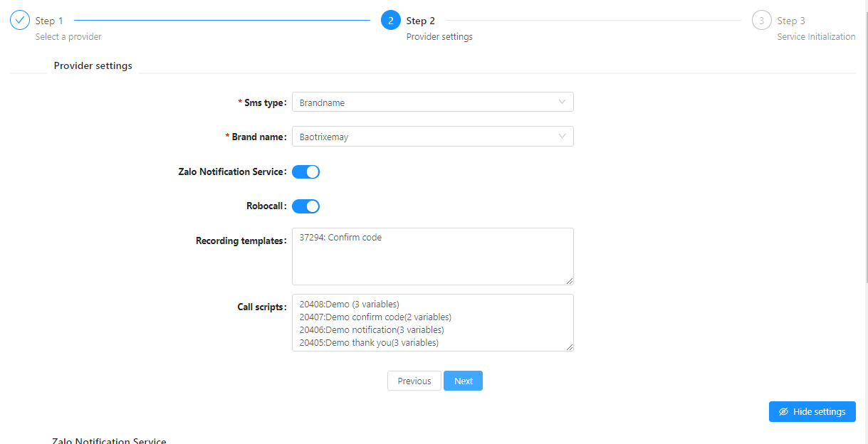Expand the Brand name dropdown
This screenshot has width=868, height=444.
click(432, 137)
